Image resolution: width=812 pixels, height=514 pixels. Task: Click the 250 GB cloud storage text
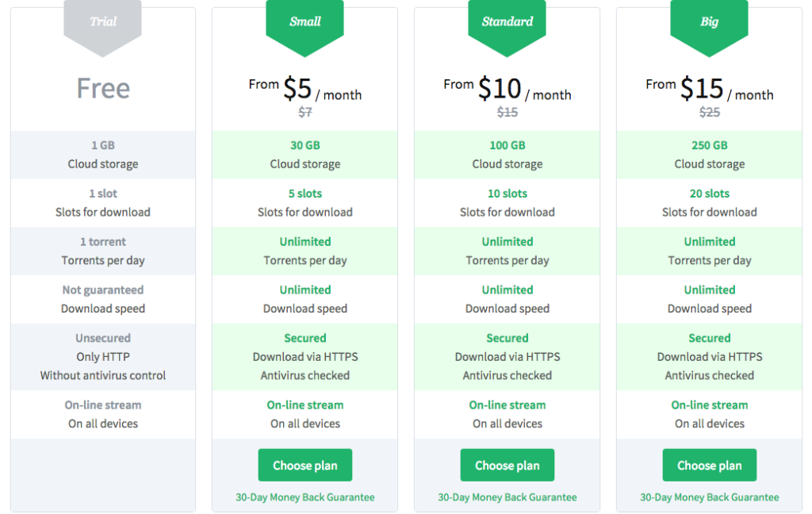point(709,146)
